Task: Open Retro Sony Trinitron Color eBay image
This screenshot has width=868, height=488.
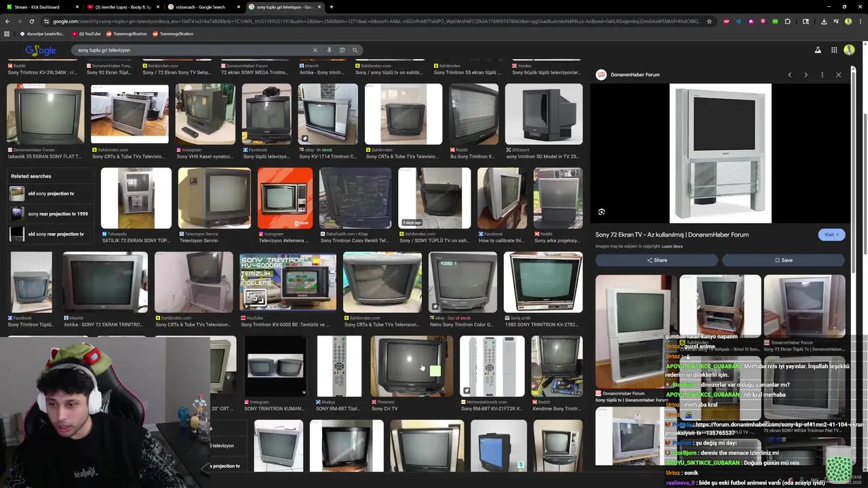Action: click(463, 282)
